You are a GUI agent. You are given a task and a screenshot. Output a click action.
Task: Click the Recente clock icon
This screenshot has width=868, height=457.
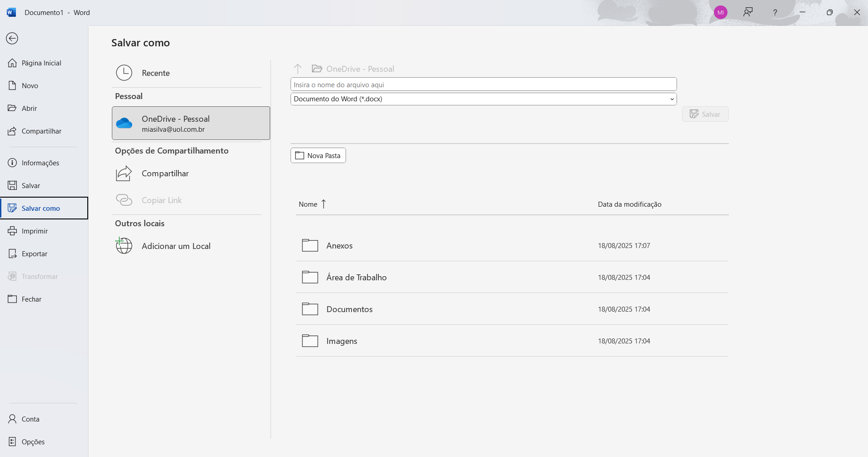(124, 73)
